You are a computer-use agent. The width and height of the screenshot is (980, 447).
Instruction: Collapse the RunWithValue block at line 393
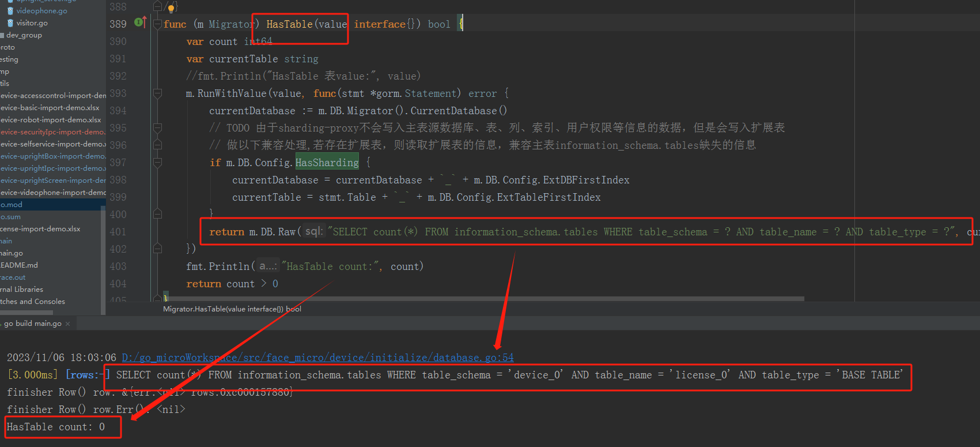[157, 93]
